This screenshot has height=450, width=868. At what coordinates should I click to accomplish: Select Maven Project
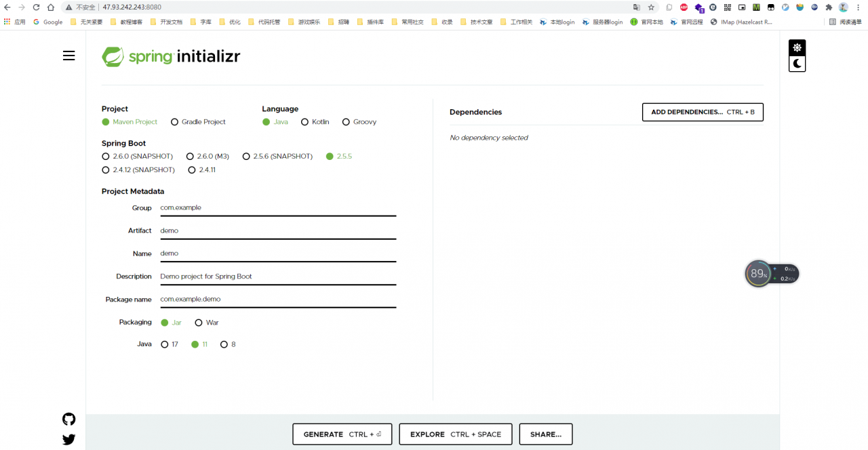(130, 122)
